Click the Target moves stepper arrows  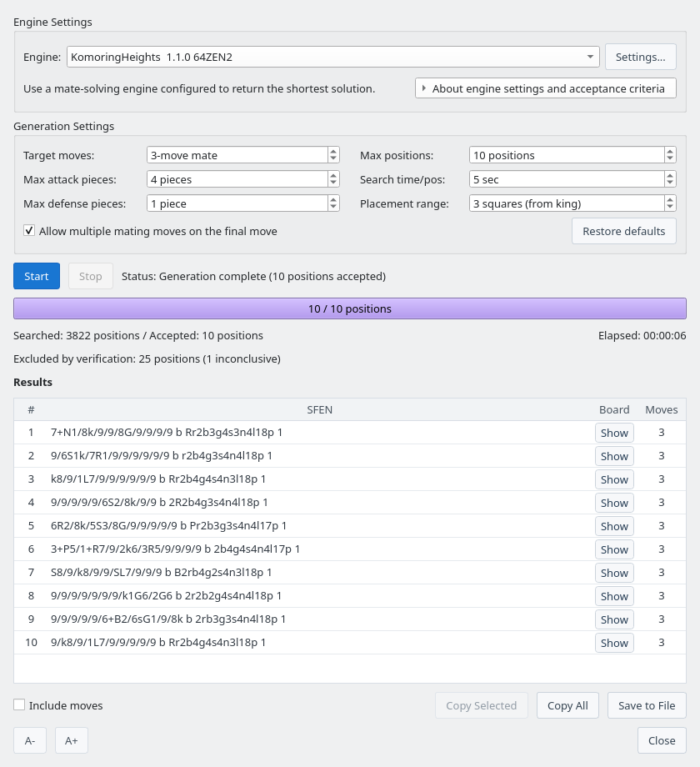coord(333,155)
